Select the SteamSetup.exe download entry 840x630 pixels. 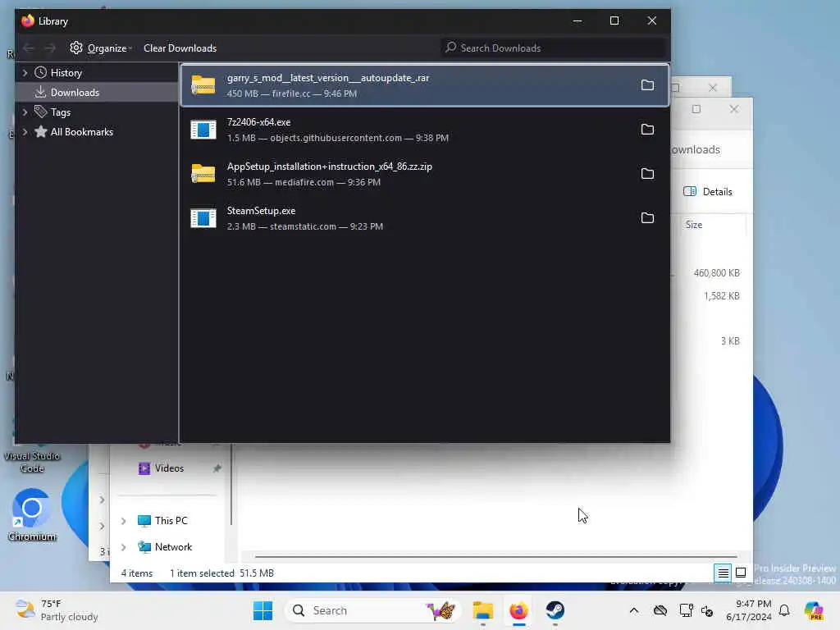coord(425,218)
